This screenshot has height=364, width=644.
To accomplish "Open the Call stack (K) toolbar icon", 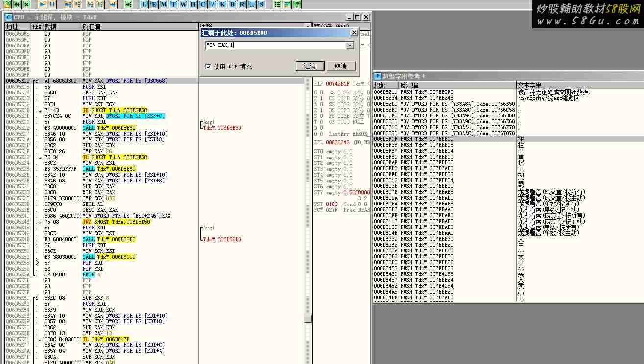I will [x=222, y=4].
